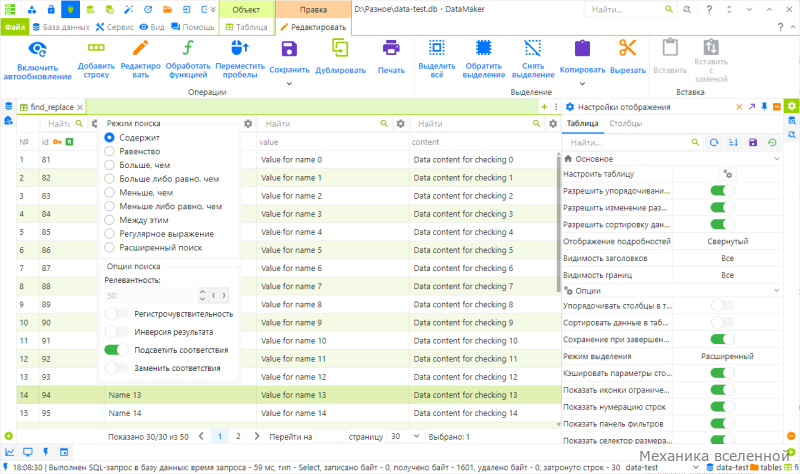Toggle Показать нумерацию строк switch
This screenshot has height=474, width=800.
(x=722, y=407)
